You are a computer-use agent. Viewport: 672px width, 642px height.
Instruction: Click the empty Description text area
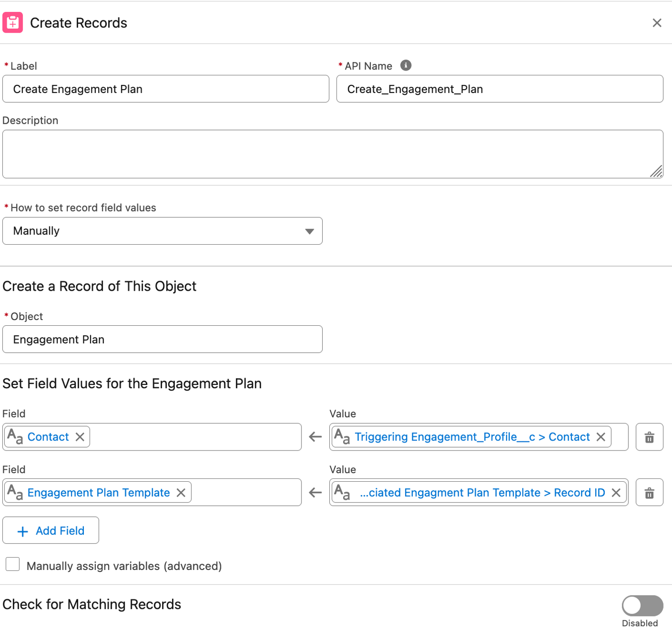pos(333,154)
